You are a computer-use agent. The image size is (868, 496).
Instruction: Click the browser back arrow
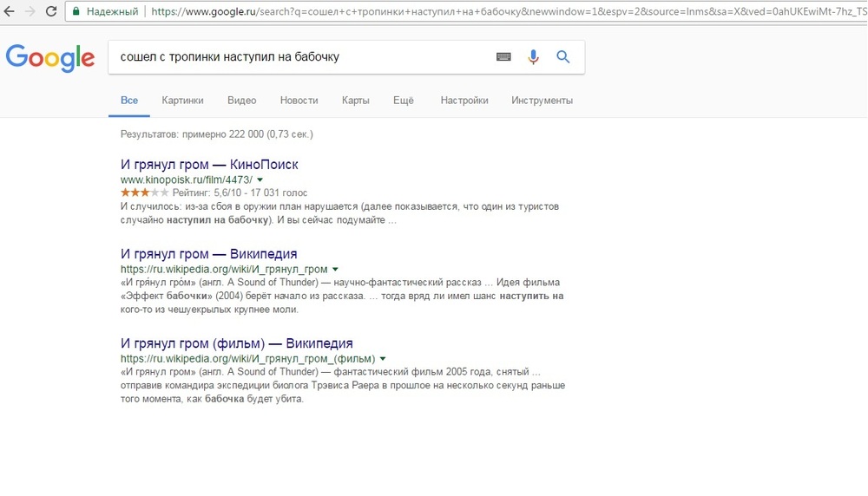point(10,12)
